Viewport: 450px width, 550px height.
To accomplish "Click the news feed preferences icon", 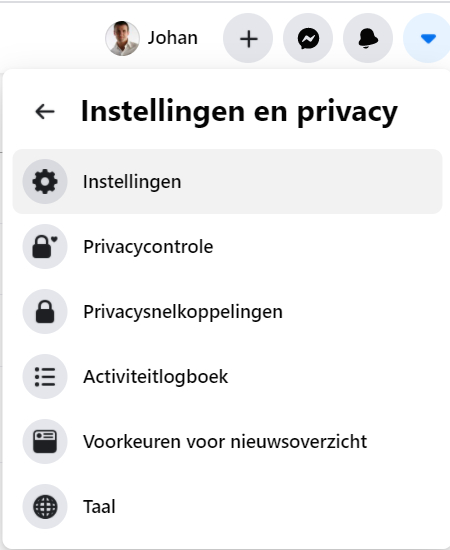I will 45,442.
